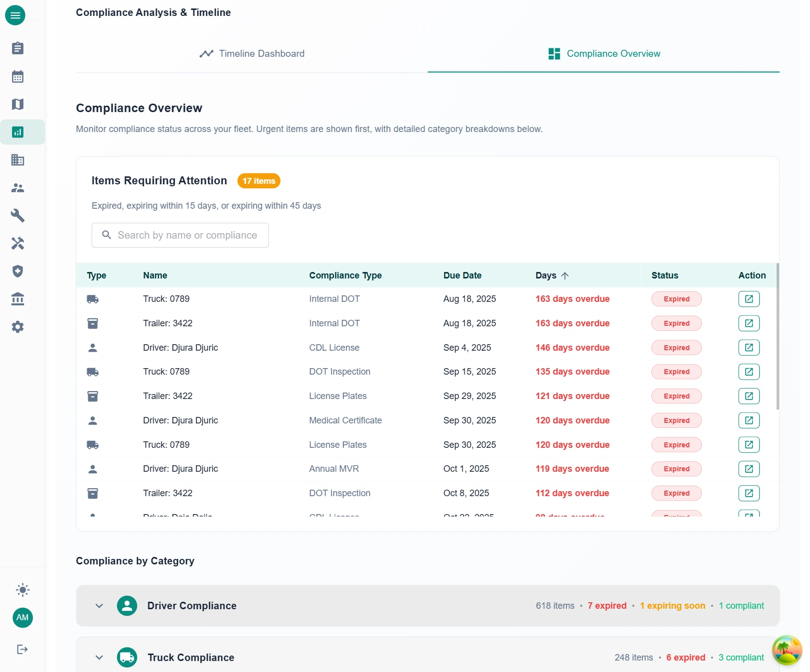
Task: Open Trailer 3422 DOT Inspection action link
Action: (749, 493)
